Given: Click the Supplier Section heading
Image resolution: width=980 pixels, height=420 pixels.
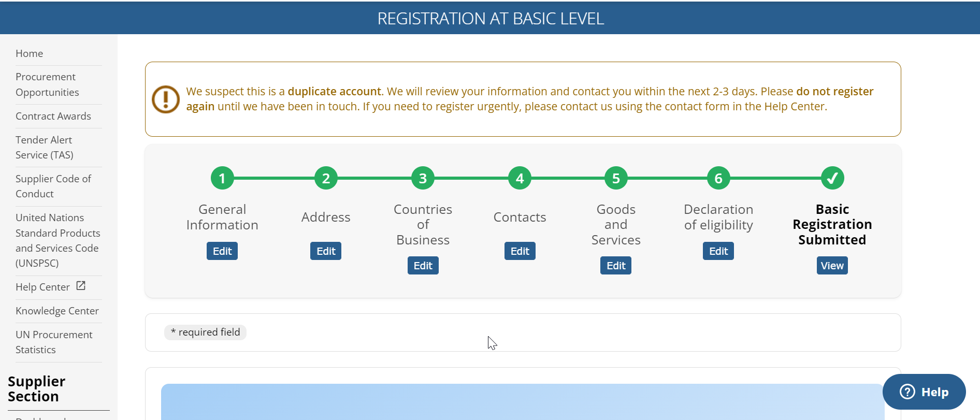Looking at the screenshot, I should click(36, 388).
